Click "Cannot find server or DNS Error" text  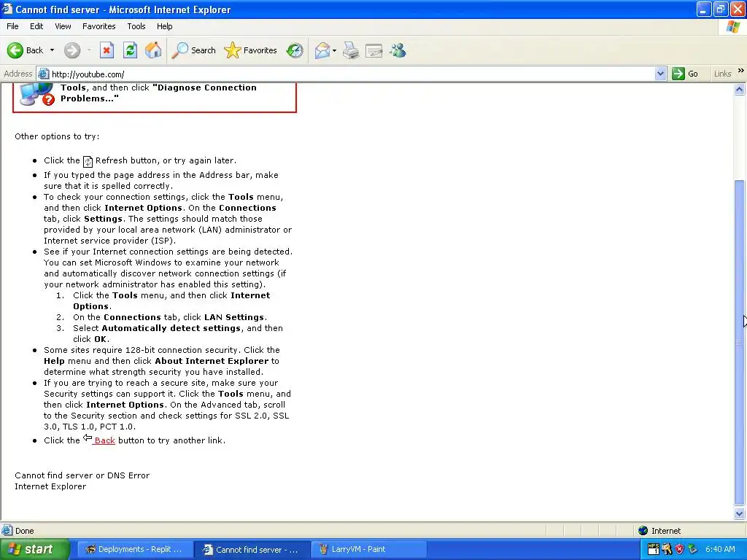[x=82, y=475]
